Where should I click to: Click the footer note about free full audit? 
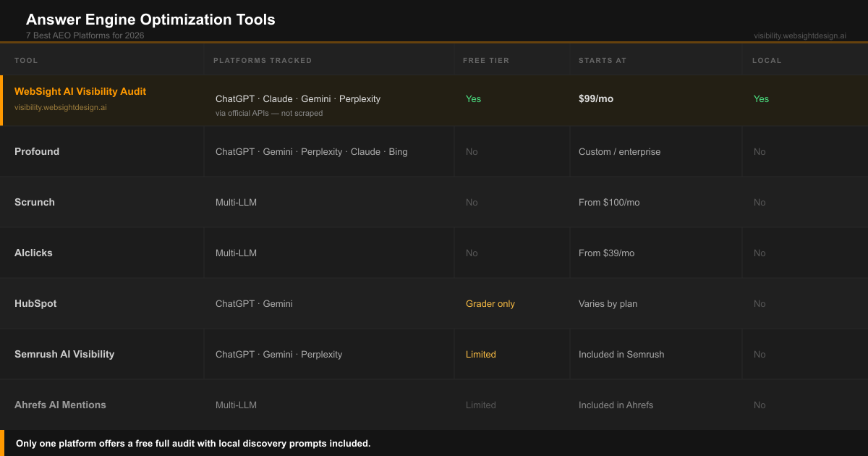(193, 443)
